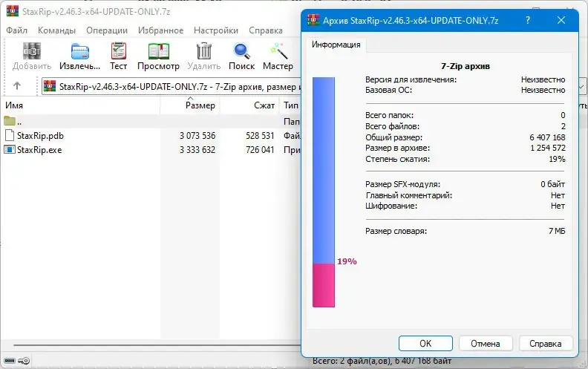Open the Команды menu

56,30
